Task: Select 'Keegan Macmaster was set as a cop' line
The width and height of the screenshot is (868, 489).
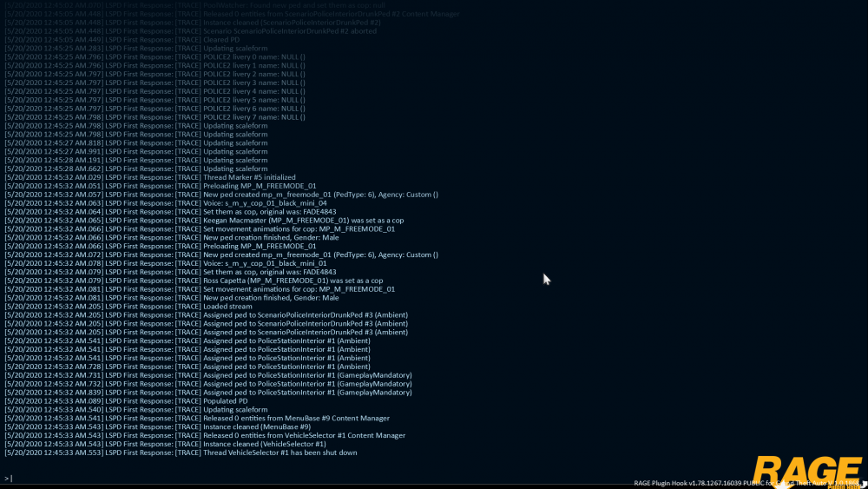Action: point(204,220)
